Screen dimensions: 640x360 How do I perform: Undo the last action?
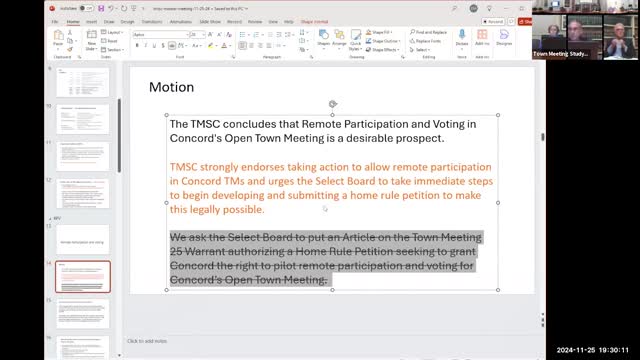[111, 8]
